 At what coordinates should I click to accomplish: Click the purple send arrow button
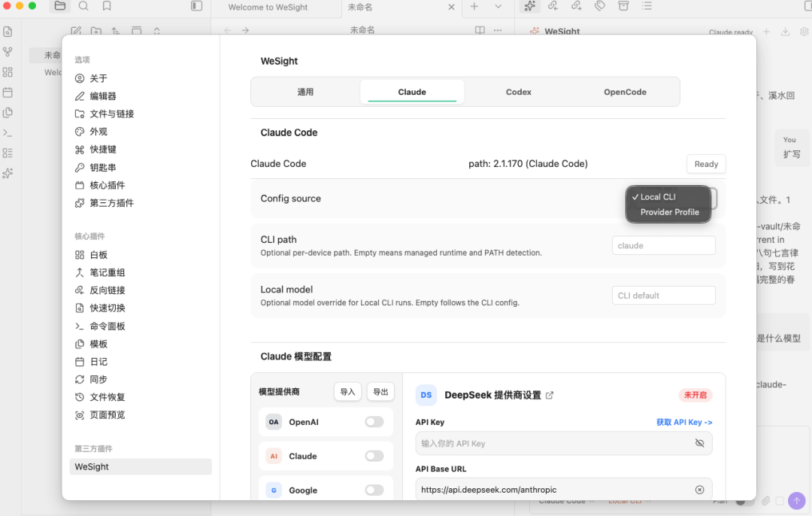click(x=796, y=500)
